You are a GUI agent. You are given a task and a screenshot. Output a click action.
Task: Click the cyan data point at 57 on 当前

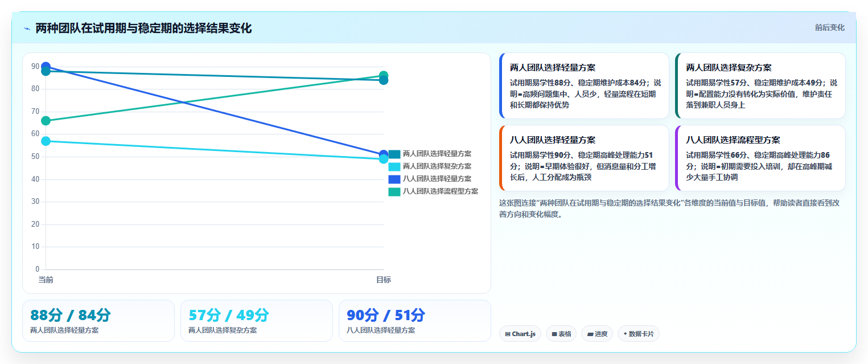coord(46,141)
